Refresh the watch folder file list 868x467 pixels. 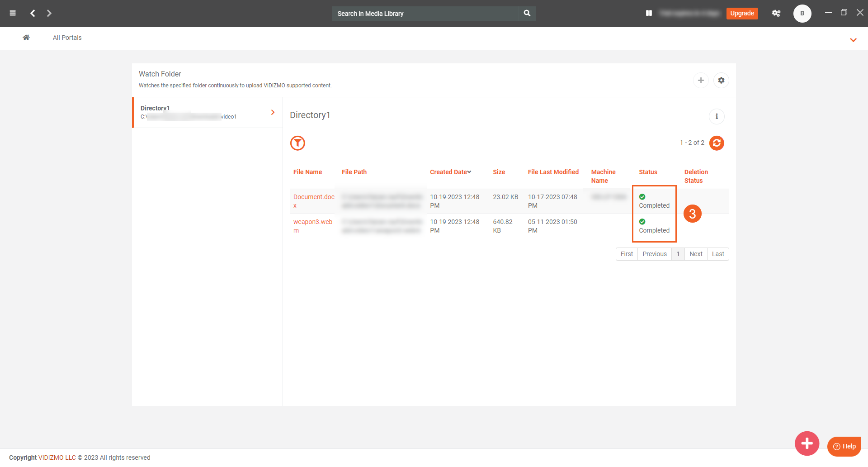tap(717, 143)
